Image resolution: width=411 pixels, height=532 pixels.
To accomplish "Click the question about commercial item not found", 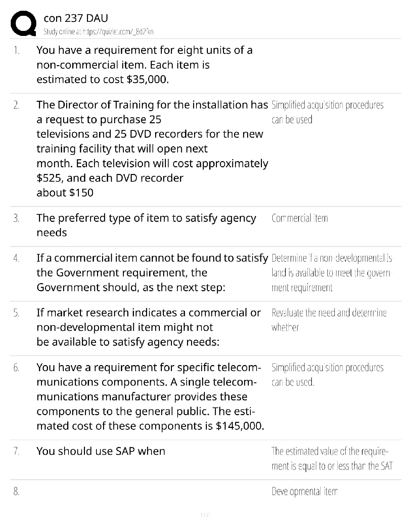I will coord(152,272).
